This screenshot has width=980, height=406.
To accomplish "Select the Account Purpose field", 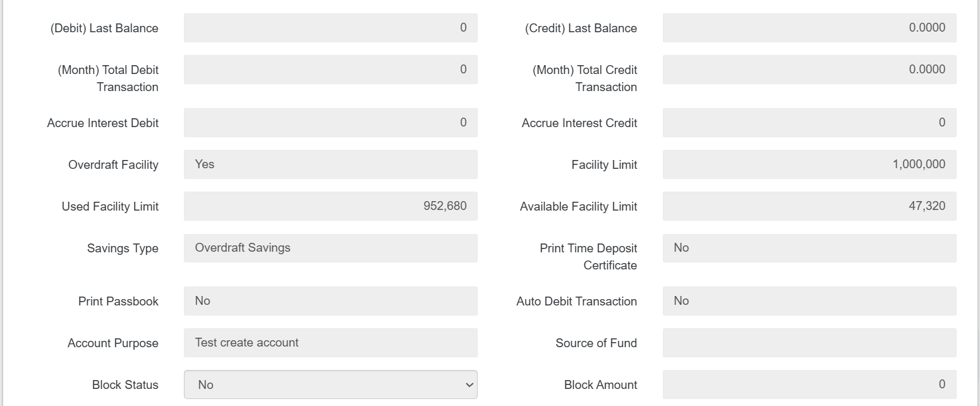I will pyautogui.click(x=330, y=343).
